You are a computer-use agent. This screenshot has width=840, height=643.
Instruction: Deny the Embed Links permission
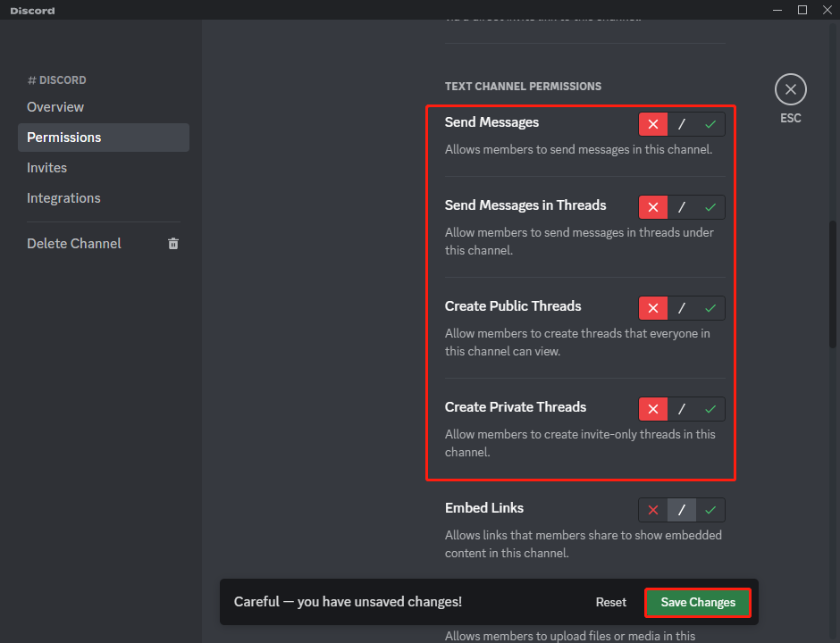point(653,510)
